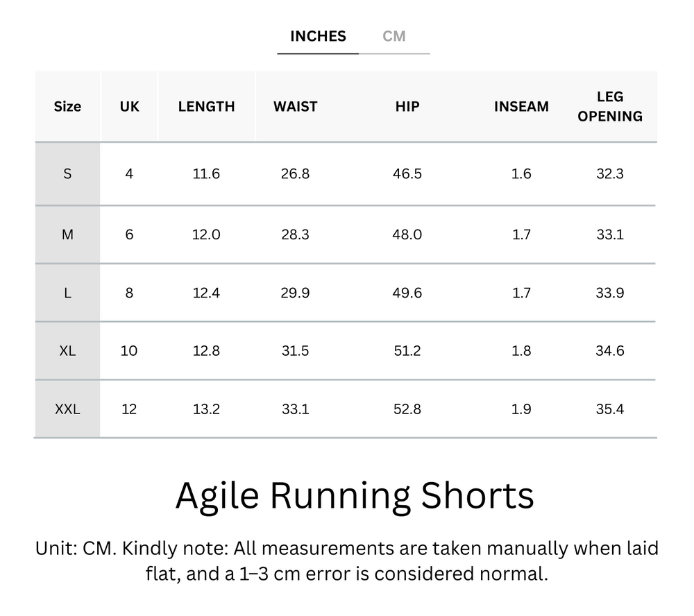Image resolution: width=694 pixels, height=616 pixels.
Task: Select size XXL in the chart
Action: click(x=67, y=409)
